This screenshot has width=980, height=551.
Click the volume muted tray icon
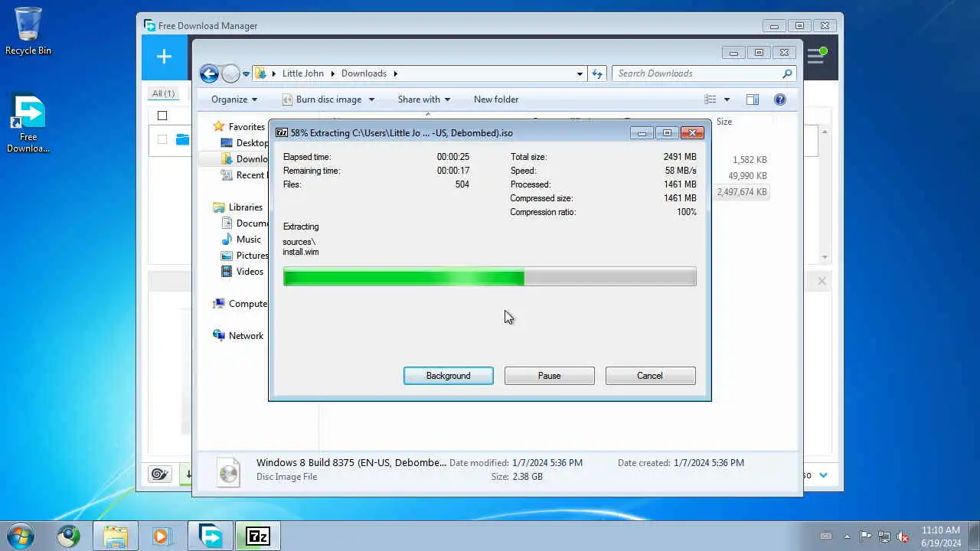coord(903,536)
